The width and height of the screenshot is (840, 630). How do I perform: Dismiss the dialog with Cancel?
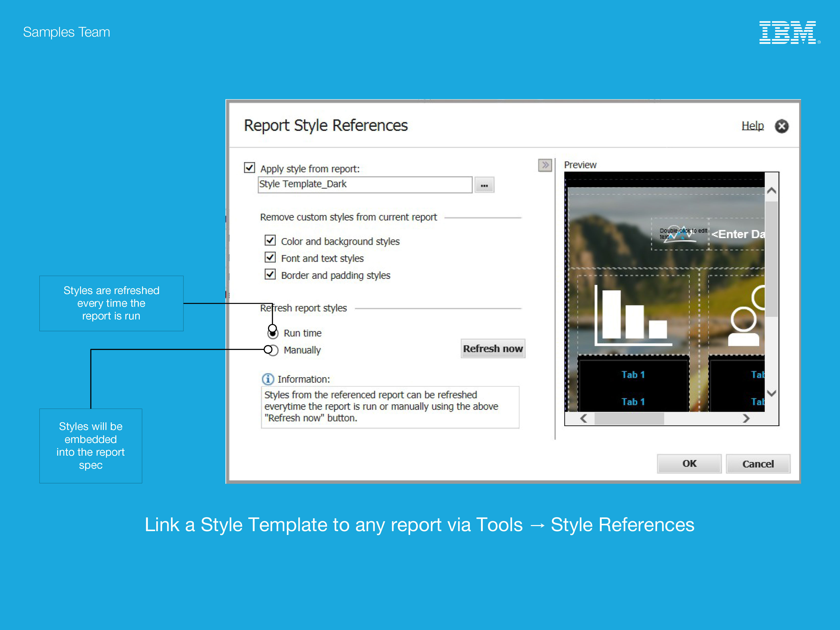click(x=758, y=464)
